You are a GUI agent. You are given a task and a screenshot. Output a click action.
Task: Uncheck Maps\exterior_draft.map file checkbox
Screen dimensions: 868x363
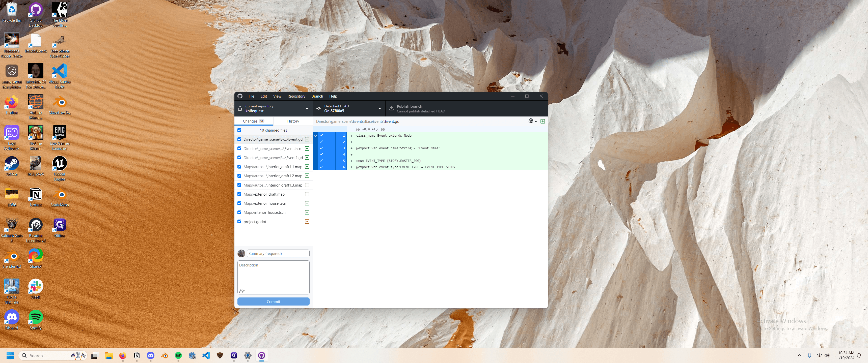pos(239,194)
